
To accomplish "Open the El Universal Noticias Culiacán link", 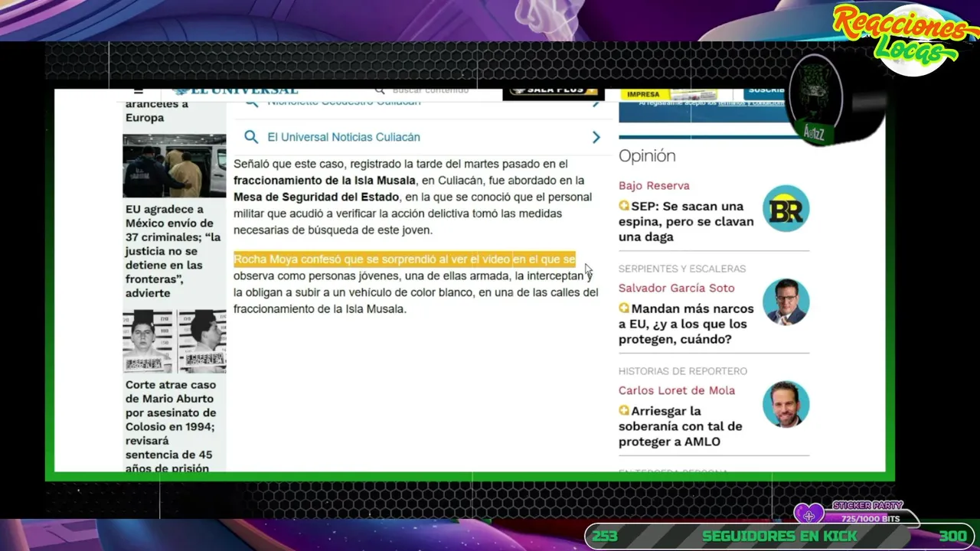I will [344, 137].
